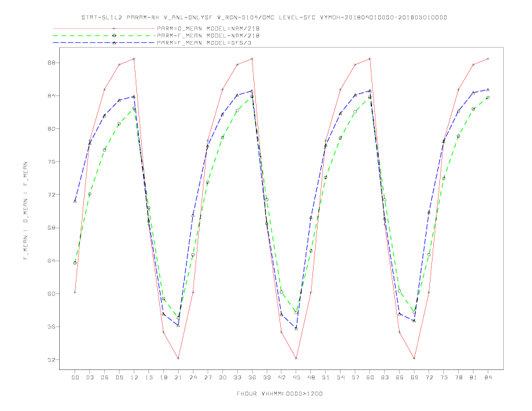Click the red solid legend line sample

pyautogui.click(x=104, y=28)
